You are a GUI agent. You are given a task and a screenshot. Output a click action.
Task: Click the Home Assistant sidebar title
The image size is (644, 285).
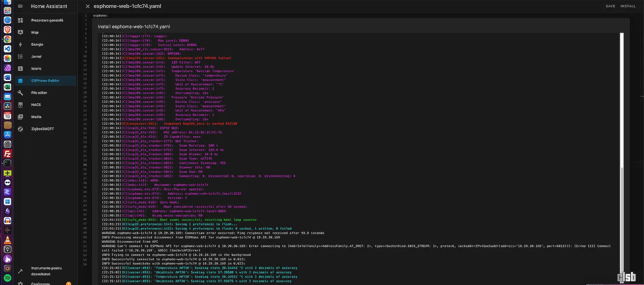(49, 6)
